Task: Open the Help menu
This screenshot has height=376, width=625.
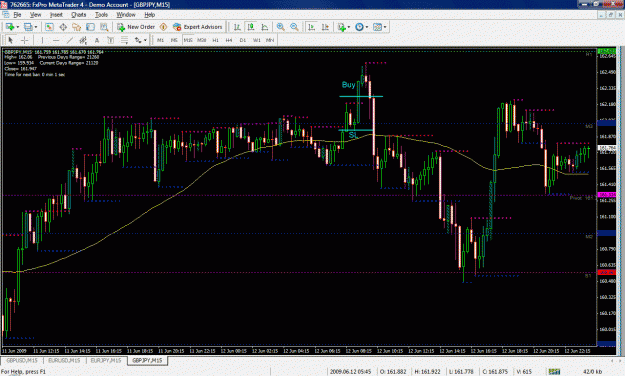Action: click(149, 15)
